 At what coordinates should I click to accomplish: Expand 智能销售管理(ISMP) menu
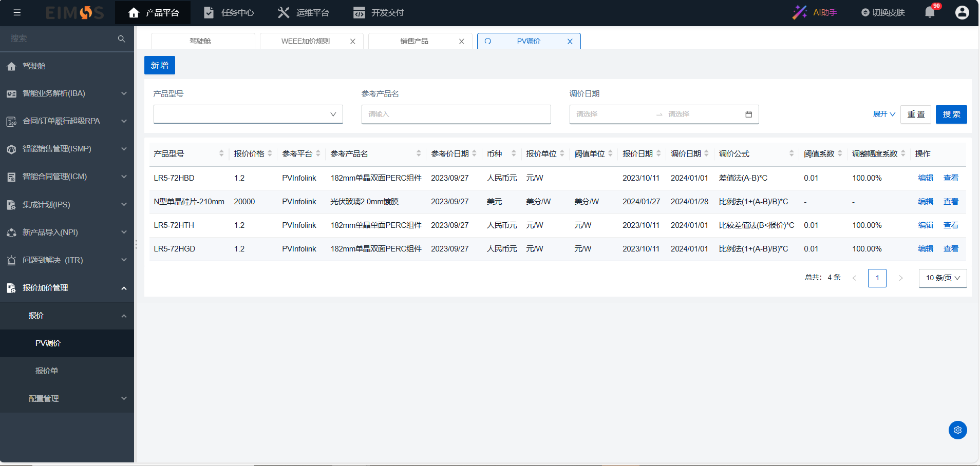coord(67,149)
